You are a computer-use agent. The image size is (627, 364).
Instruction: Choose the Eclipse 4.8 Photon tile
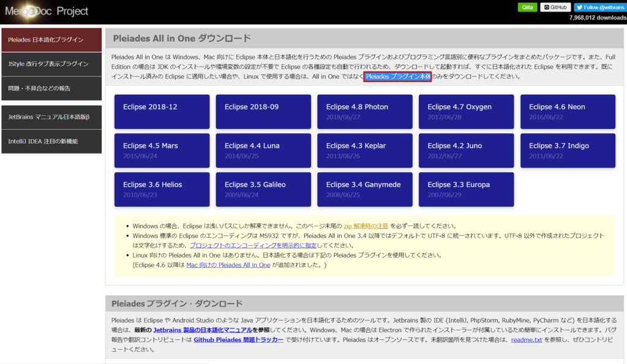(365, 111)
